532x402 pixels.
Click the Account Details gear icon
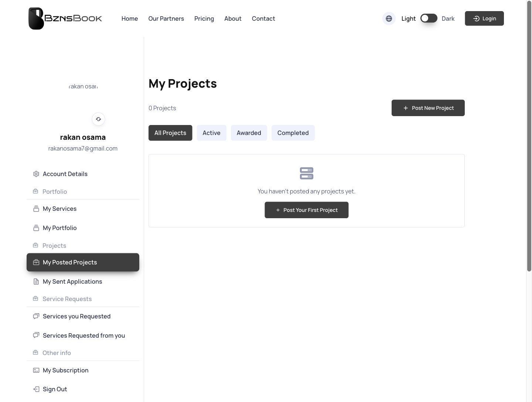pos(36,174)
